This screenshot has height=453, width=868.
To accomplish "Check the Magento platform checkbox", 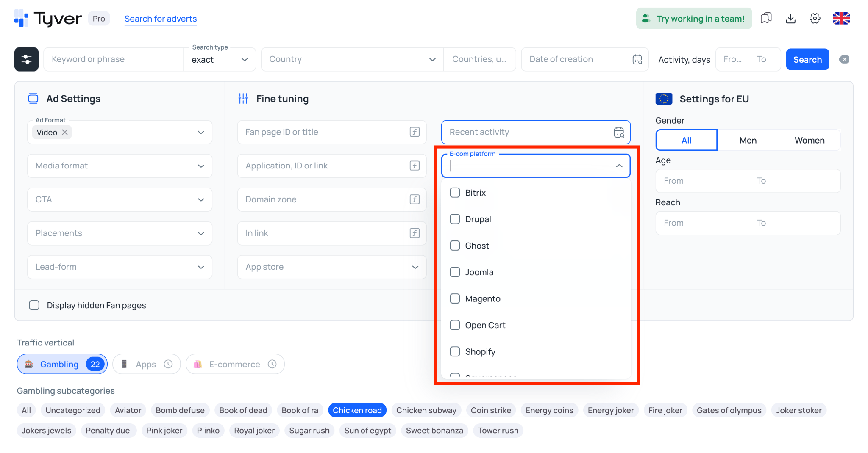I will point(455,298).
